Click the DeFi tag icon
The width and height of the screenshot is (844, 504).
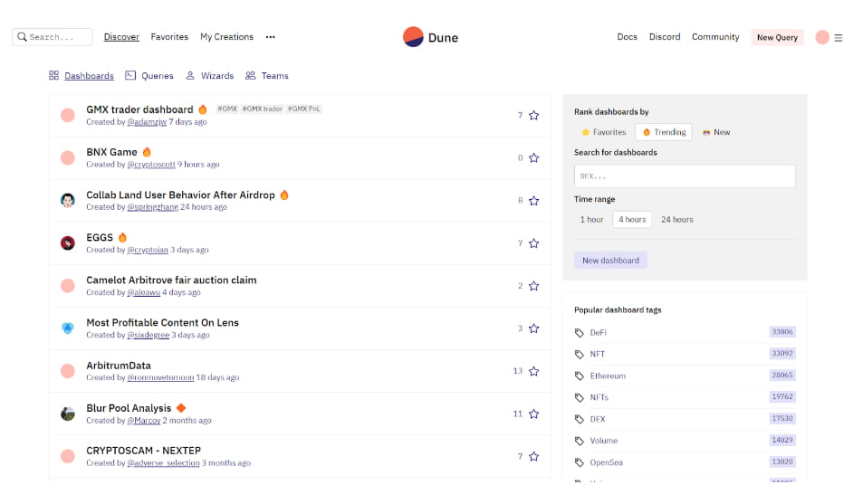[580, 333]
